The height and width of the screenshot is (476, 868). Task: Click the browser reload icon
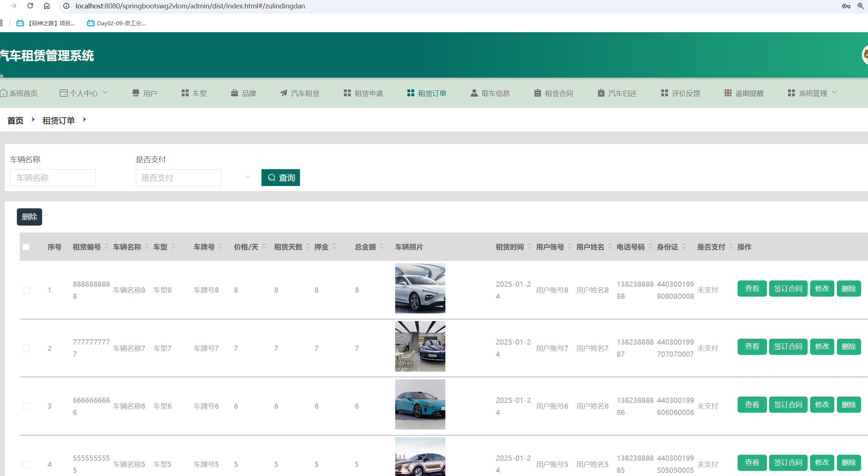30,6
